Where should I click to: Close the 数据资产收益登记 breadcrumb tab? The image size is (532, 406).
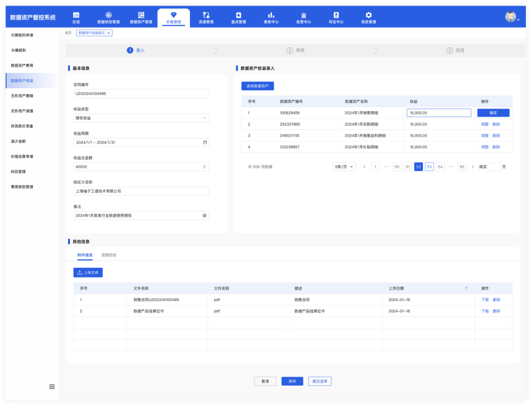pyautogui.click(x=108, y=32)
